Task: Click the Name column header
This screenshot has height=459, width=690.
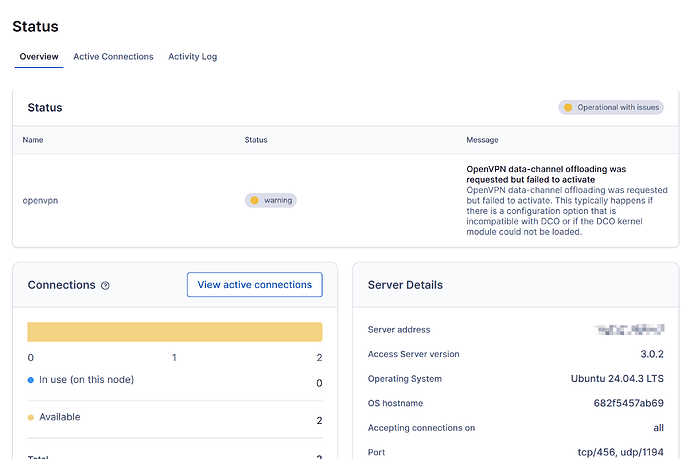Action: pos(33,140)
